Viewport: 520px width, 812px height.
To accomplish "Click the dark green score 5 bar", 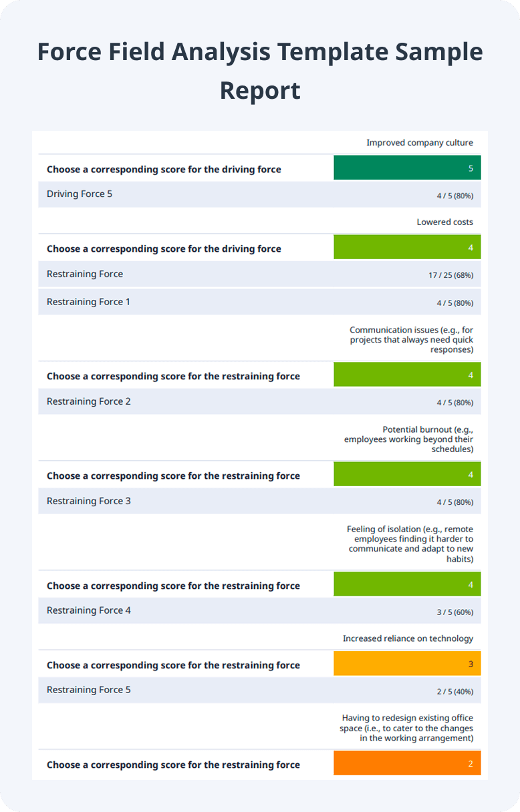I will [407, 168].
